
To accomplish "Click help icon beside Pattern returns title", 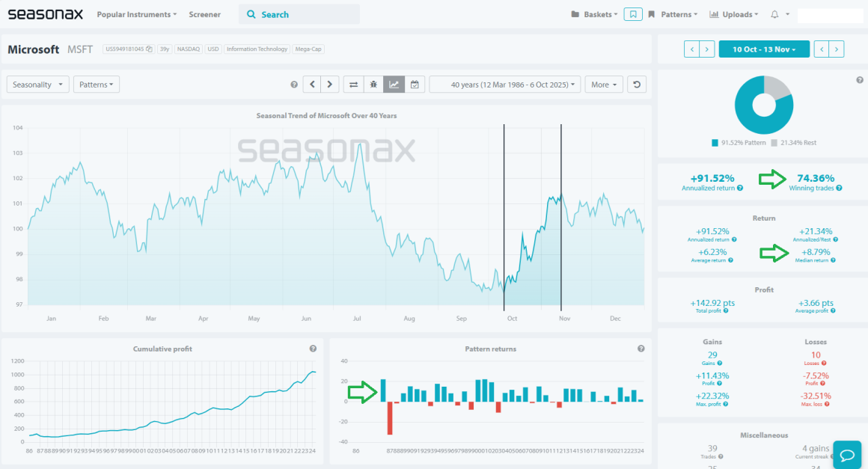I will pos(641,349).
